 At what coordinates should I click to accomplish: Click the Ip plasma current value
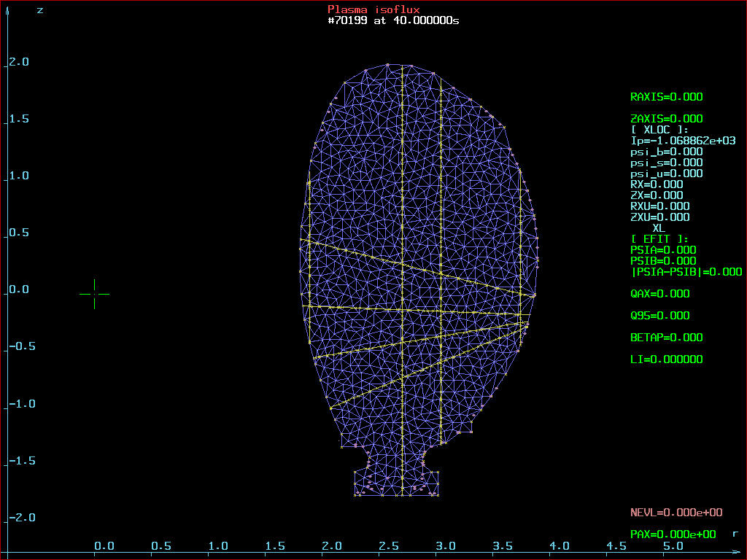click(x=683, y=141)
